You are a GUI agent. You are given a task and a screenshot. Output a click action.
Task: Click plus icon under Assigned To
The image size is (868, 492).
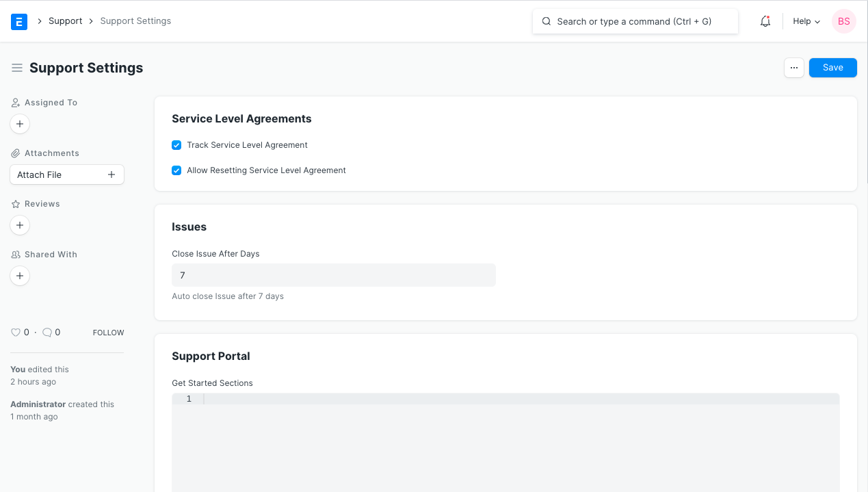pos(20,124)
